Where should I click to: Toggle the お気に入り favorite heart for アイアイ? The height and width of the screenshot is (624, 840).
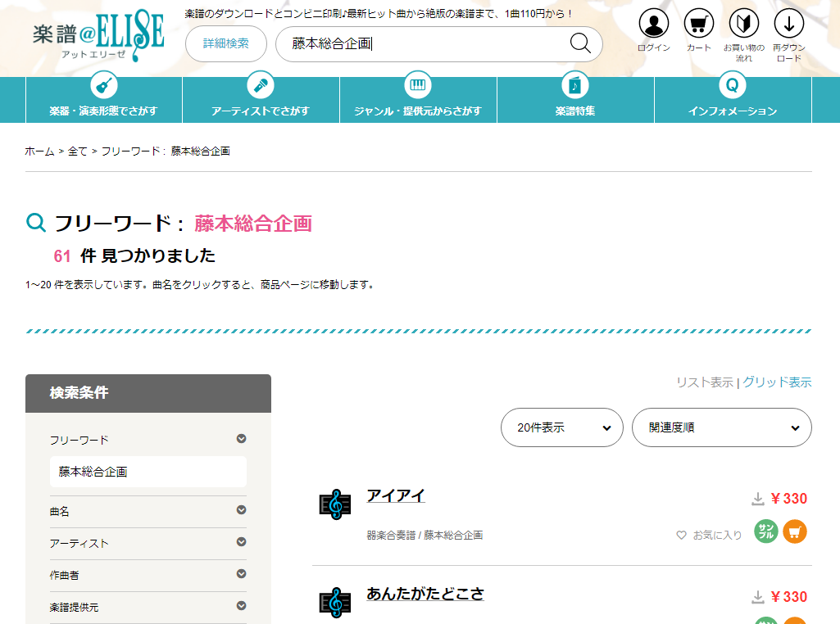681,535
